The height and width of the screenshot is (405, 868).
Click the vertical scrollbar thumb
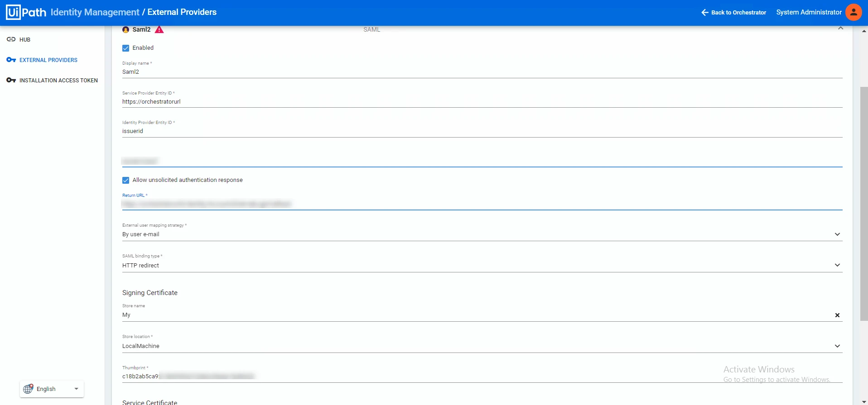point(864,204)
